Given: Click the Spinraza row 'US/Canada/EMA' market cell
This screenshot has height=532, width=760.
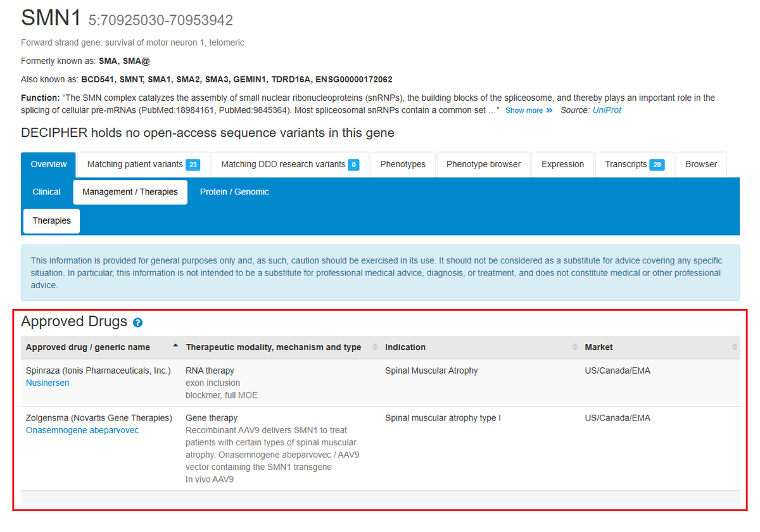Looking at the screenshot, I should [617, 370].
